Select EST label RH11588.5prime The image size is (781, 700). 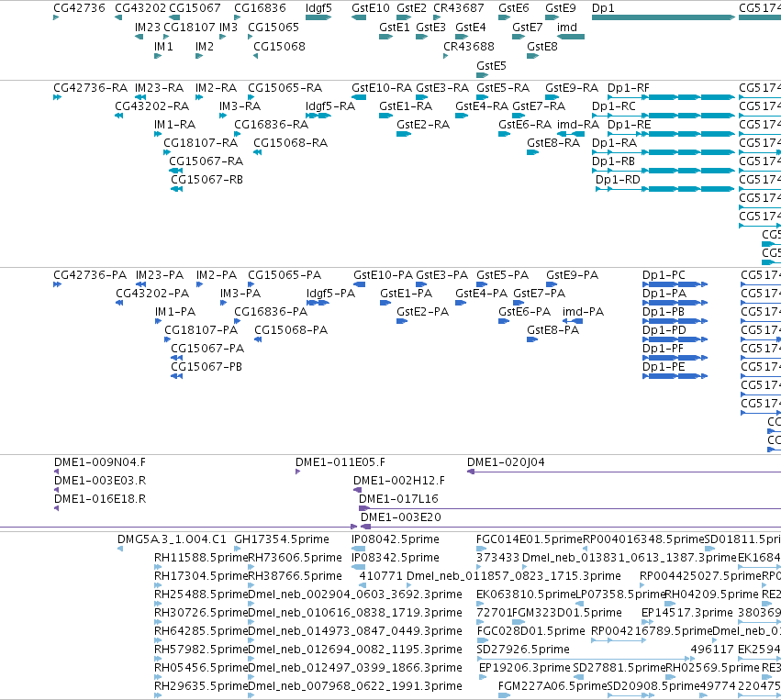click(201, 558)
